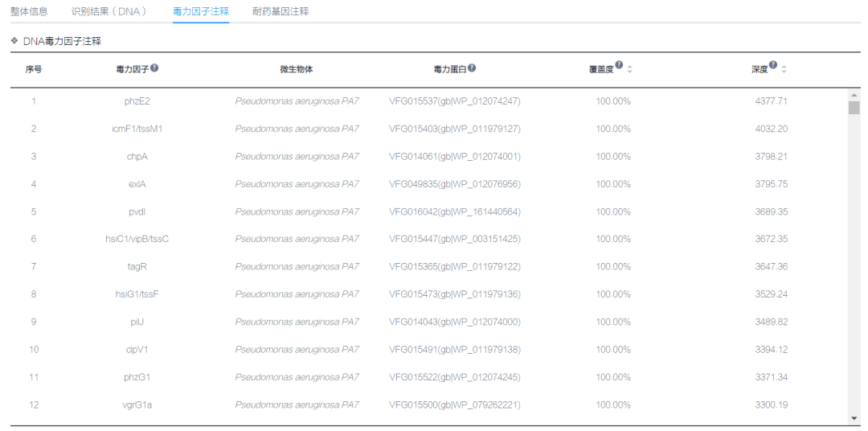Click the 微生物体 column header
The image size is (868, 431).
[296, 69]
